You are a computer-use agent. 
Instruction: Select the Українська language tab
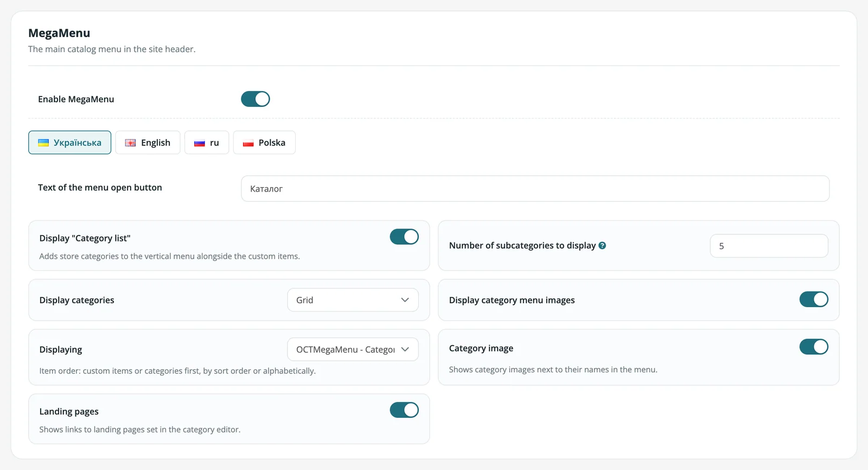69,143
